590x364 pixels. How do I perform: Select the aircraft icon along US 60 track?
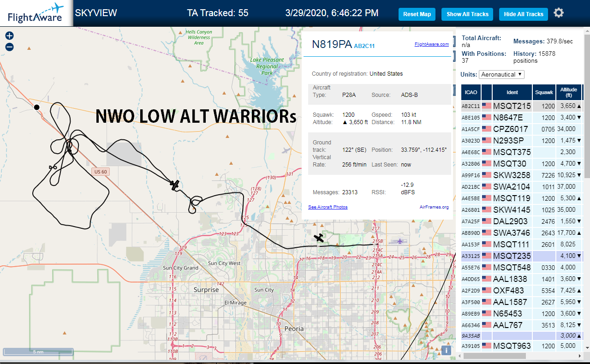click(x=174, y=185)
